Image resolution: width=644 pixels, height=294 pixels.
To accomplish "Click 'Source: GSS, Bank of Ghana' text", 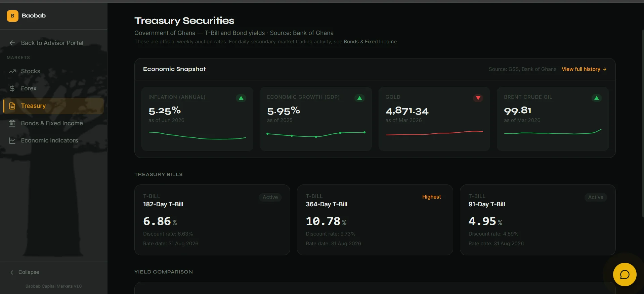I will (522, 69).
